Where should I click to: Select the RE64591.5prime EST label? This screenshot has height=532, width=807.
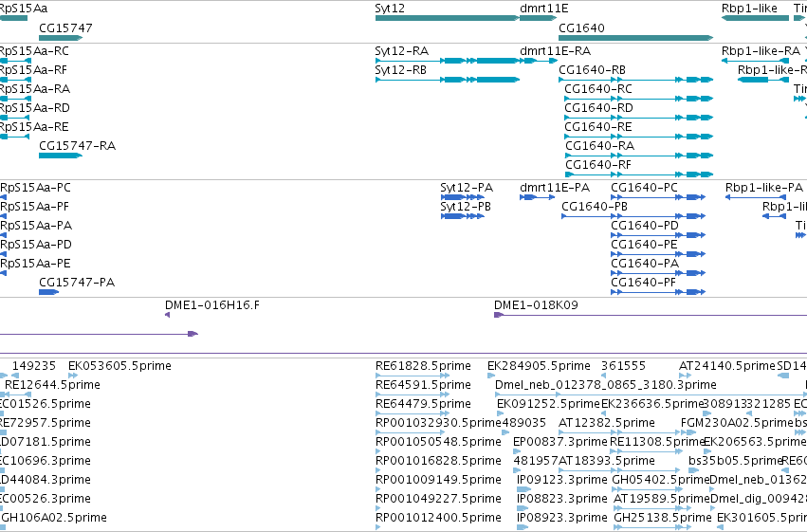(423, 385)
